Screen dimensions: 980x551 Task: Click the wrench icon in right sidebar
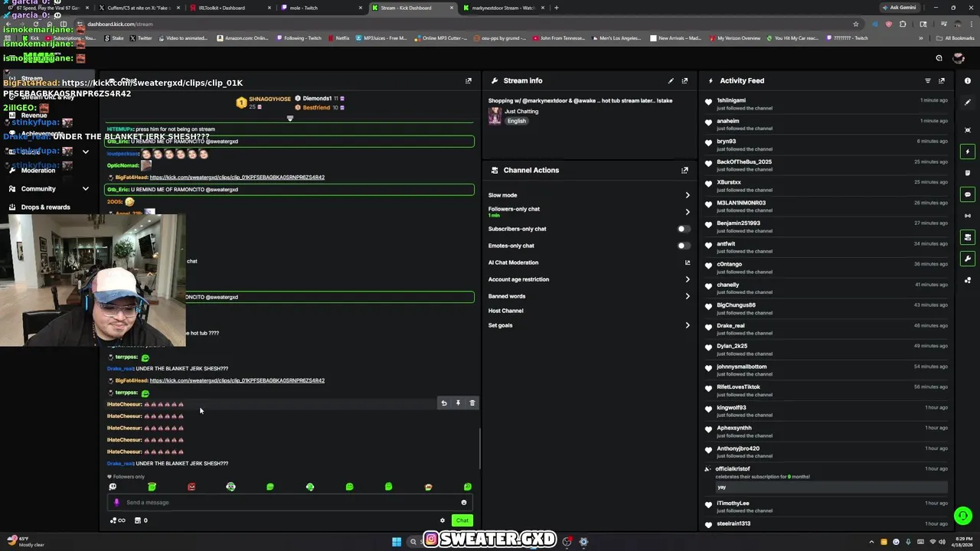pyautogui.click(x=968, y=259)
